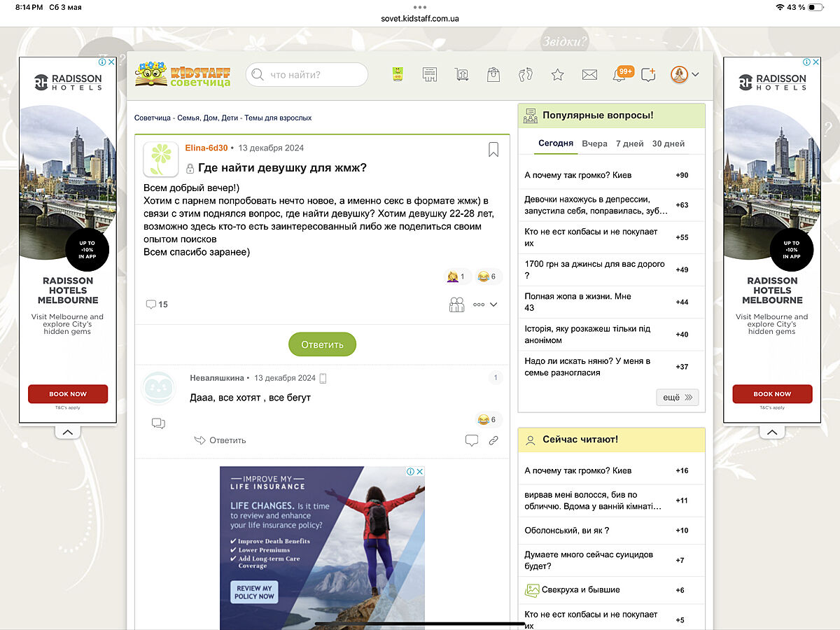Open the envelope messages icon in header
The image size is (840, 630).
pyautogui.click(x=589, y=74)
